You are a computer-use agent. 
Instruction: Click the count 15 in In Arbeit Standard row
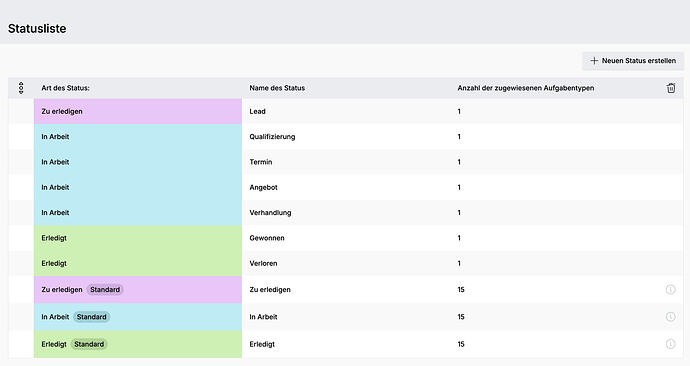click(461, 317)
